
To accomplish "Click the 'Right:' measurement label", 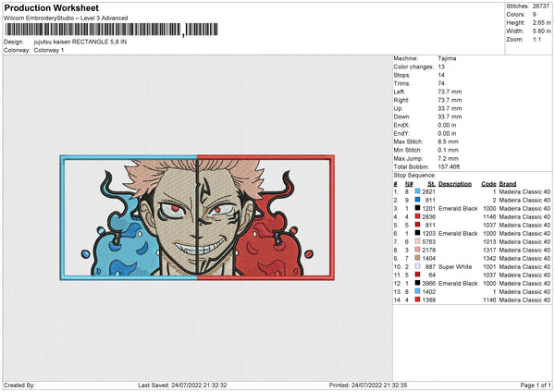I will click(401, 100).
